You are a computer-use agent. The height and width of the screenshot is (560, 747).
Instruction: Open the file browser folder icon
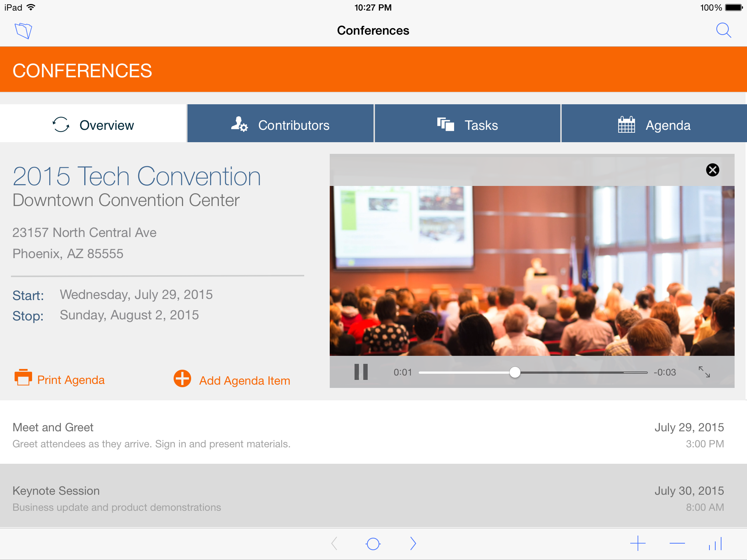coord(23,31)
